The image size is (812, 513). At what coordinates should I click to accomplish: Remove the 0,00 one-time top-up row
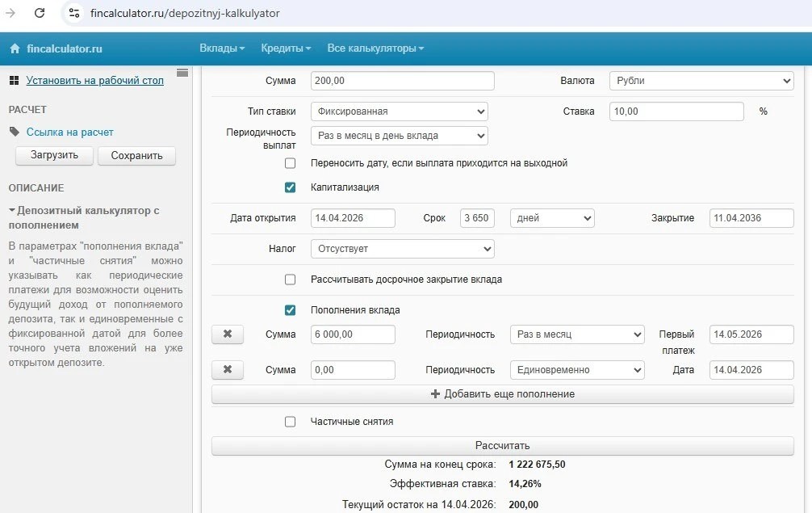click(x=228, y=370)
